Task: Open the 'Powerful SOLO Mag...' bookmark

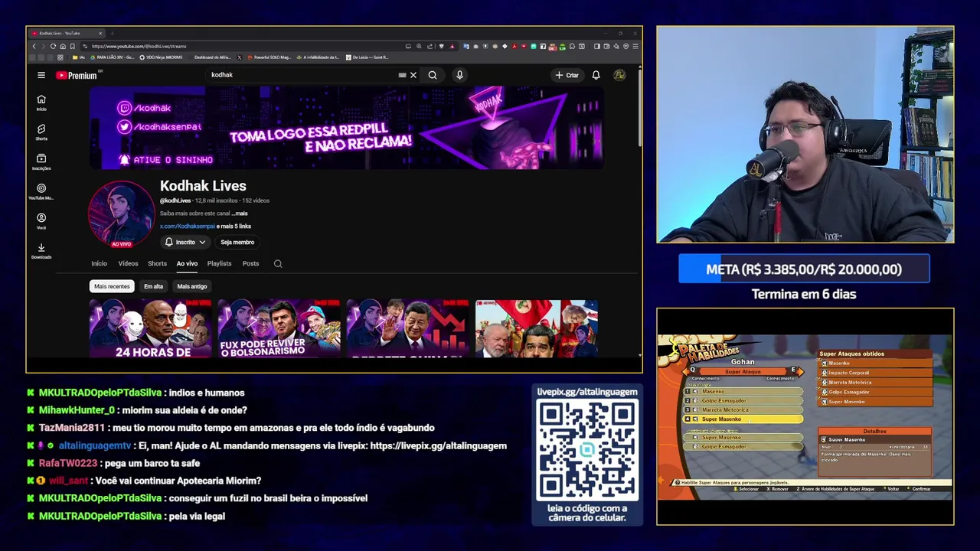Action: coord(269,57)
